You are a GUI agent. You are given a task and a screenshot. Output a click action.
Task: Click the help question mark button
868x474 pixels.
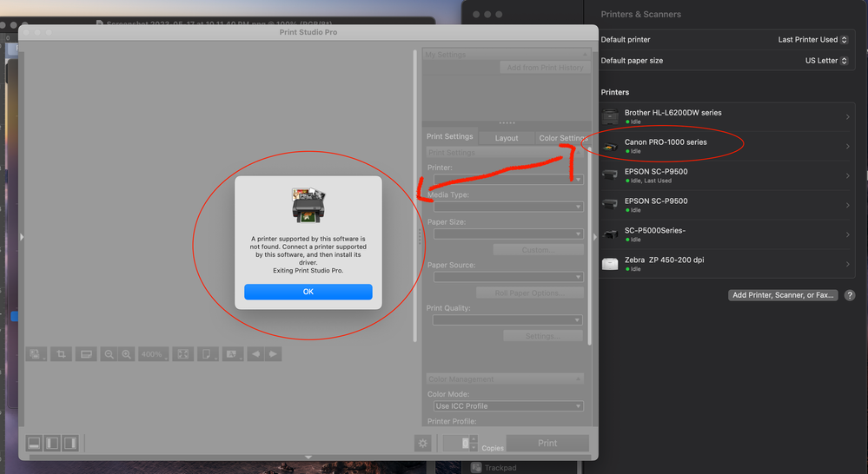click(850, 295)
